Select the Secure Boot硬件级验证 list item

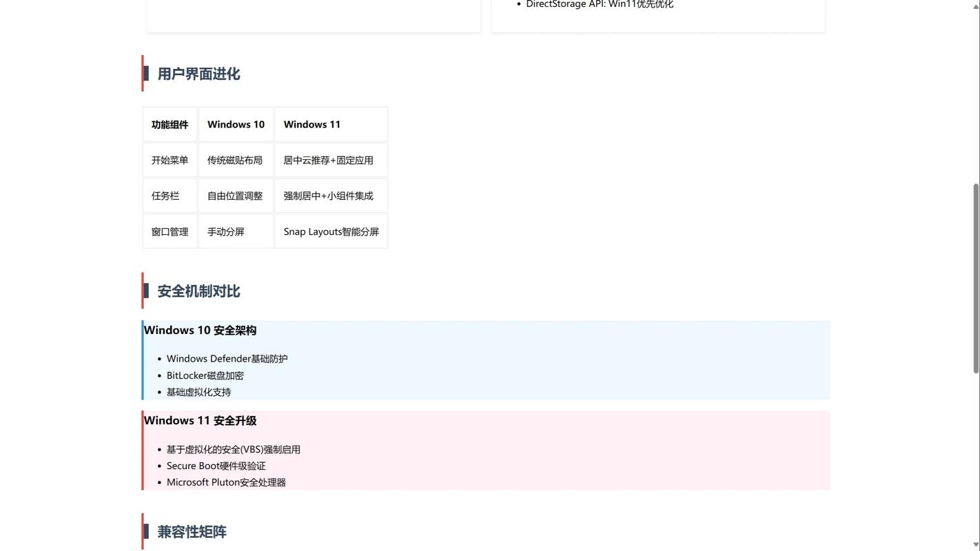pyautogui.click(x=216, y=464)
